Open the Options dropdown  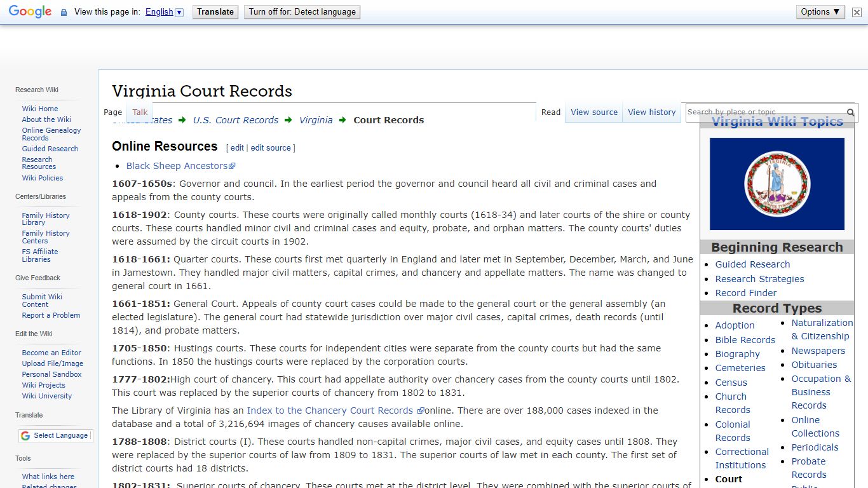pyautogui.click(x=820, y=11)
